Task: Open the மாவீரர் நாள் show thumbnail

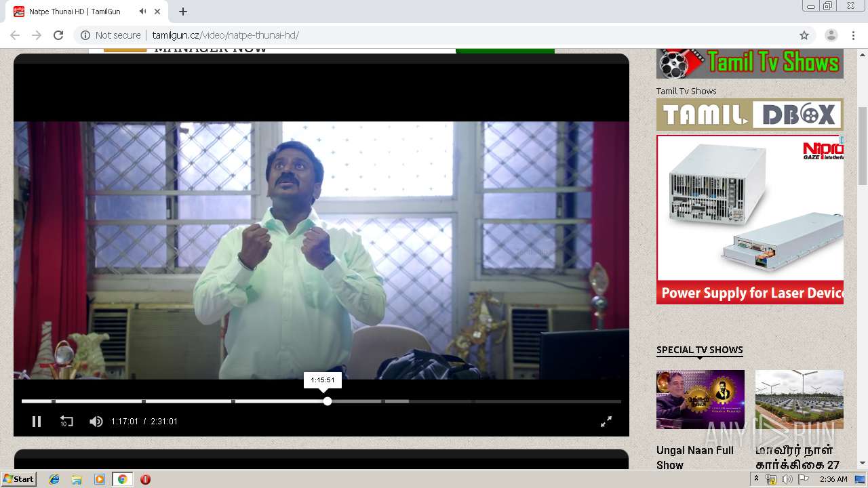Action: click(800, 399)
